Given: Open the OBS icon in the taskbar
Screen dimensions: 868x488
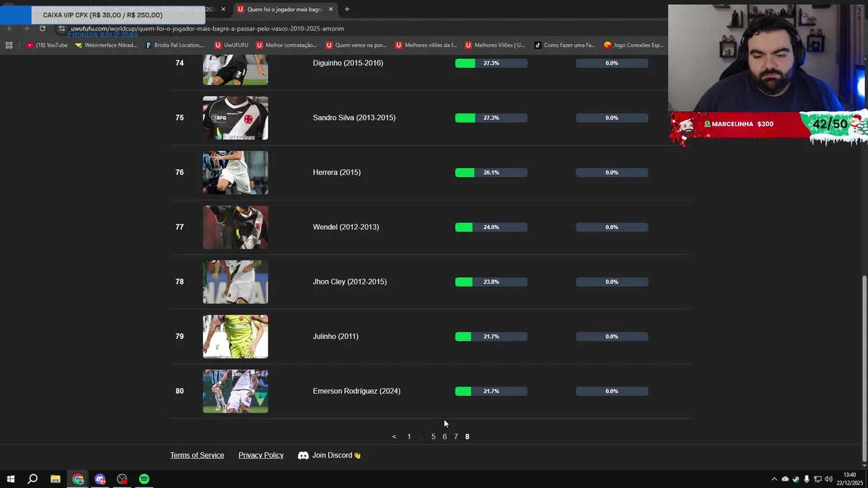Looking at the screenshot, I should pos(122,479).
